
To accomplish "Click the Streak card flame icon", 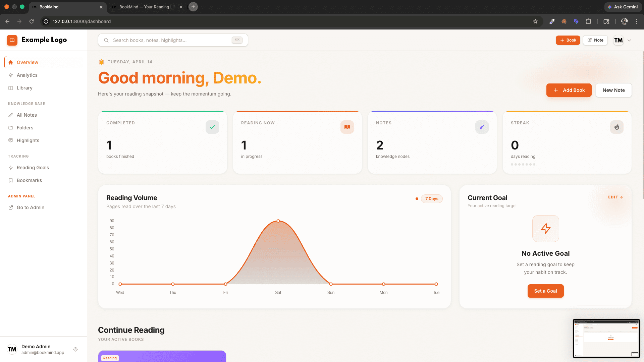I will pyautogui.click(x=617, y=127).
